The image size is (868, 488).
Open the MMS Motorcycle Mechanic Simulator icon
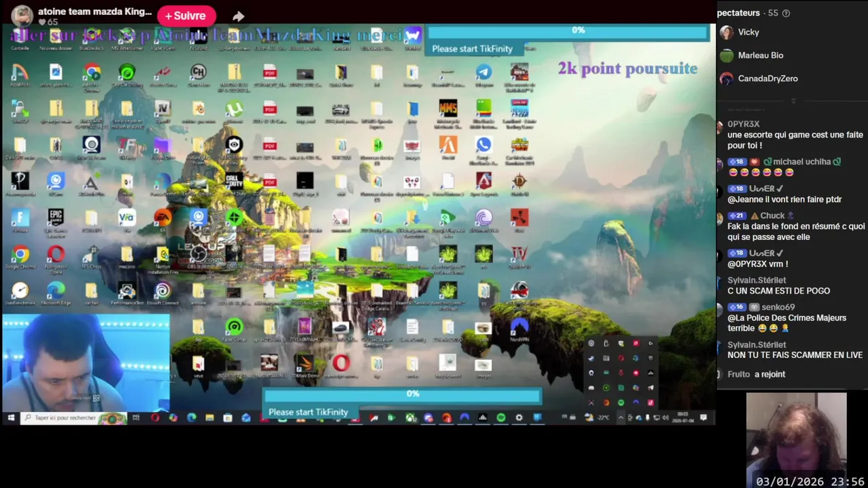point(448,108)
